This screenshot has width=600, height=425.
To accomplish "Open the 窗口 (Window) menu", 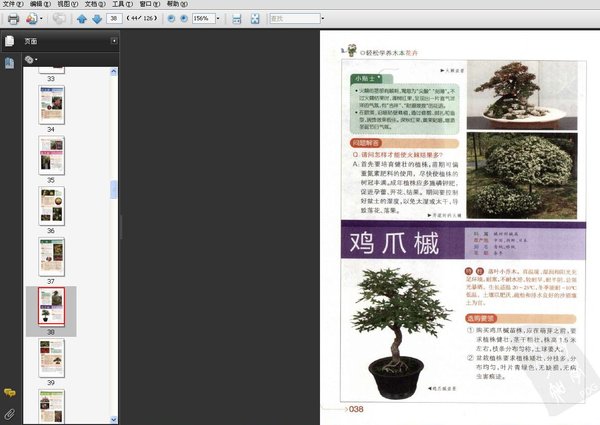I will [150, 4].
